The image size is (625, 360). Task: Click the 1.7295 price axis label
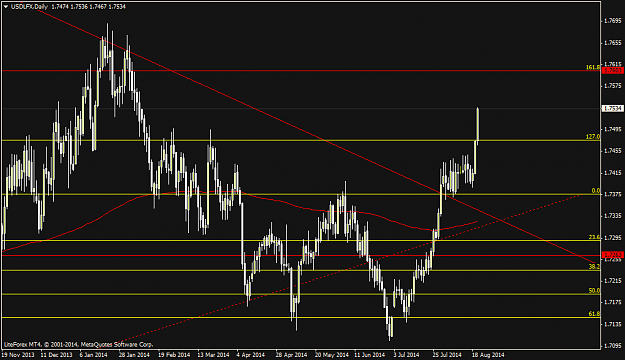(x=613, y=238)
